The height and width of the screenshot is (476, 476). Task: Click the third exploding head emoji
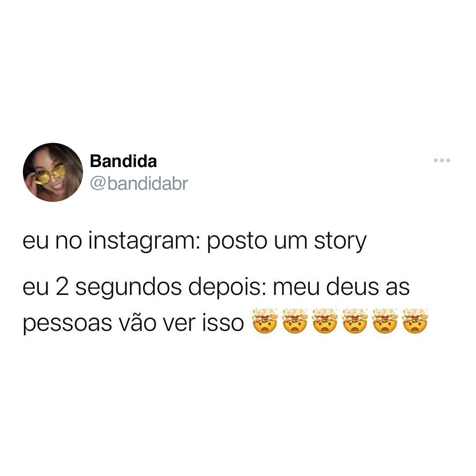[325, 321]
